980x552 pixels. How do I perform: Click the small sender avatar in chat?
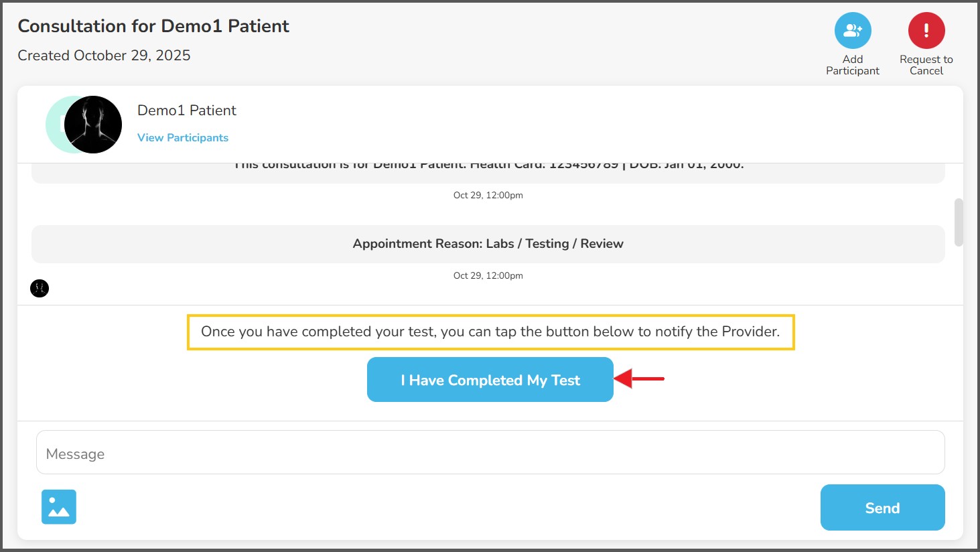click(x=40, y=288)
